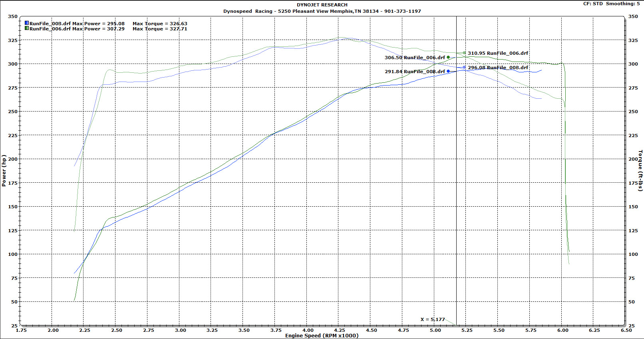Click the 296.08 RunFile_008 data marker dot

pos(464,67)
